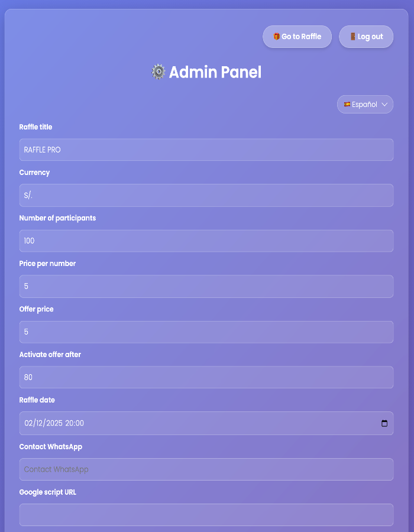This screenshot has width=414, height=532.
Task: Click the gift icon on Go to Raffle
Action: (x=276, y=37)
